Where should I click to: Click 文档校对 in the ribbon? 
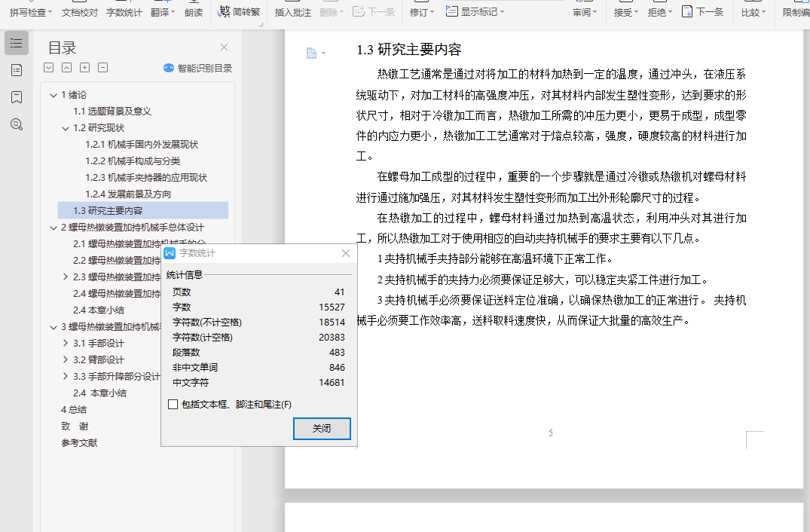coord(80,12)
